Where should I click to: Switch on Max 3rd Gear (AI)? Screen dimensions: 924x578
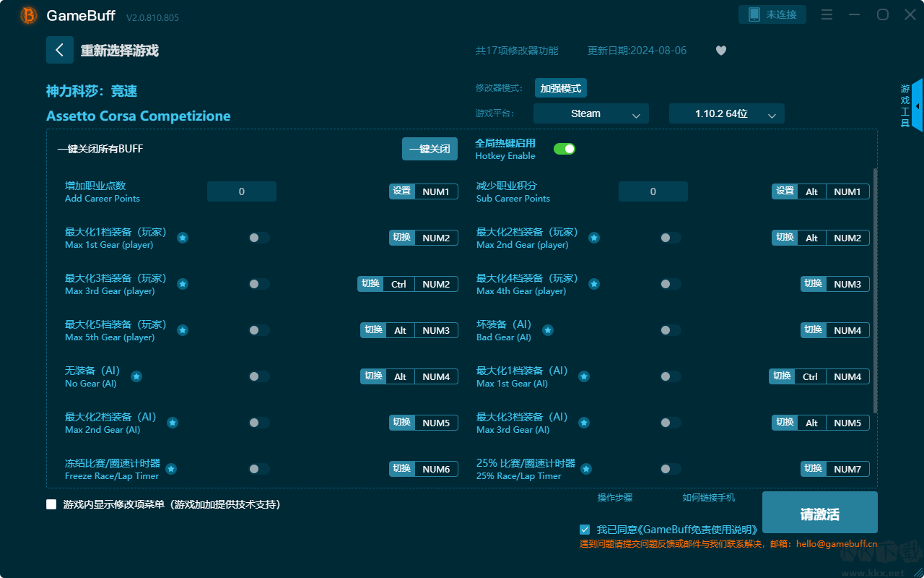click(671, 423)
